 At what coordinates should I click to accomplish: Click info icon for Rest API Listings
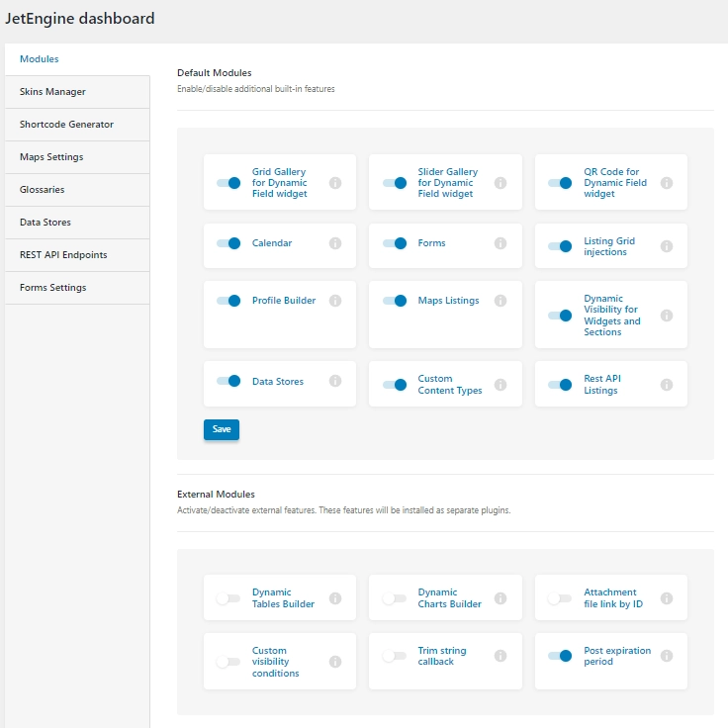tap(667, 385)
